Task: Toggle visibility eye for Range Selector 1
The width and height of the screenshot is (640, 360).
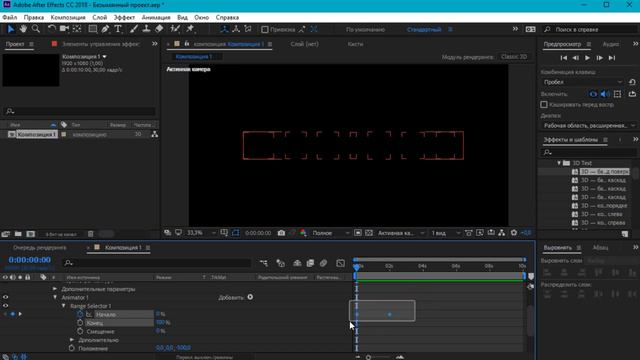Action: point(5,306)
